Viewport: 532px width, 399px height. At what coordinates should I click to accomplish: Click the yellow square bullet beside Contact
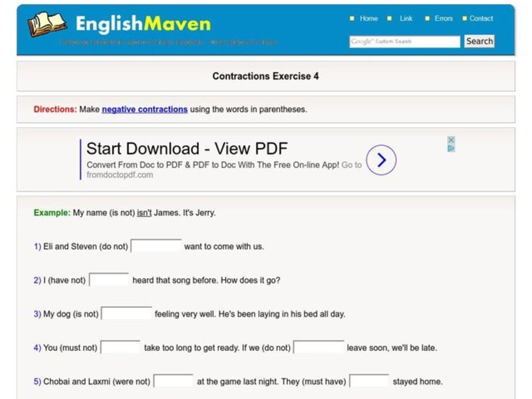[465, 19]
